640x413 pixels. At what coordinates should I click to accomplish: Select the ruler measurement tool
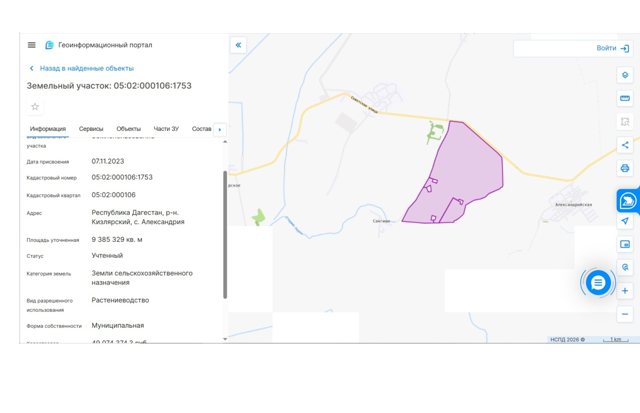(x=624, y=98)
